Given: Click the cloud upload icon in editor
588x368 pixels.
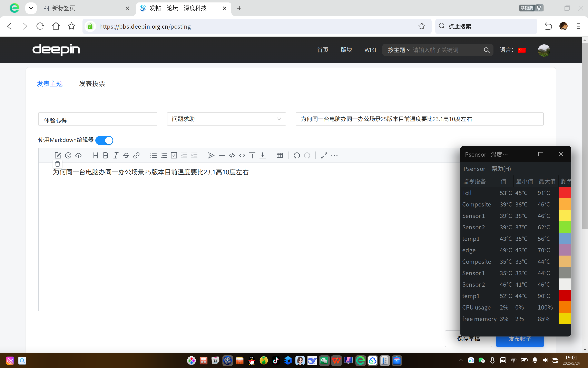Looking at the screenshot, I should (x=78, y=155).
